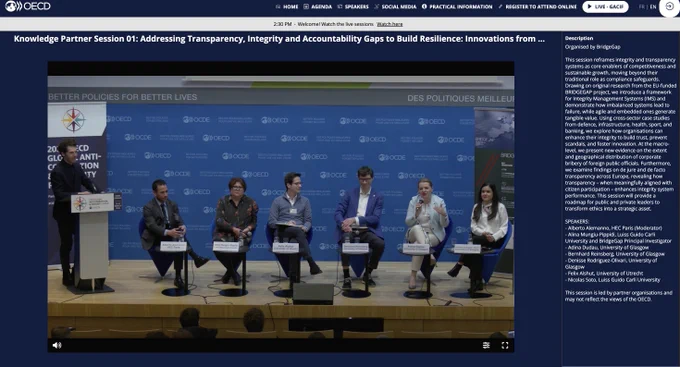Open the Social Media page
680x367 pixels.
click(x=395, y=7)
